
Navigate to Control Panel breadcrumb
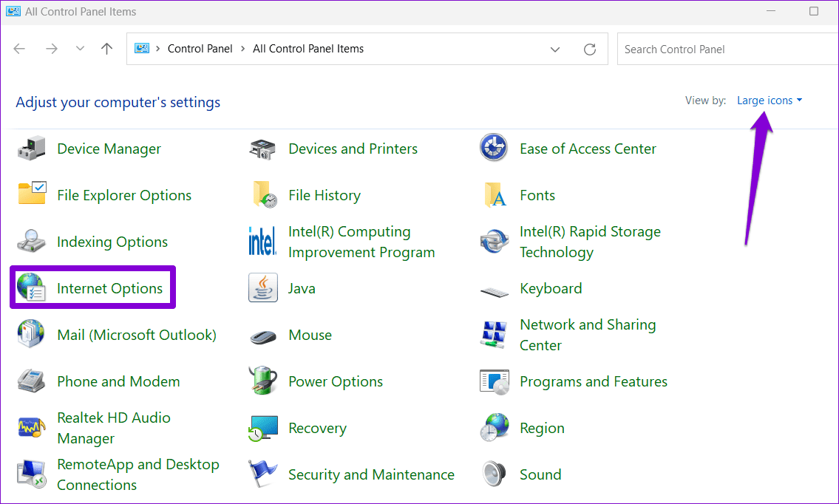200,48
